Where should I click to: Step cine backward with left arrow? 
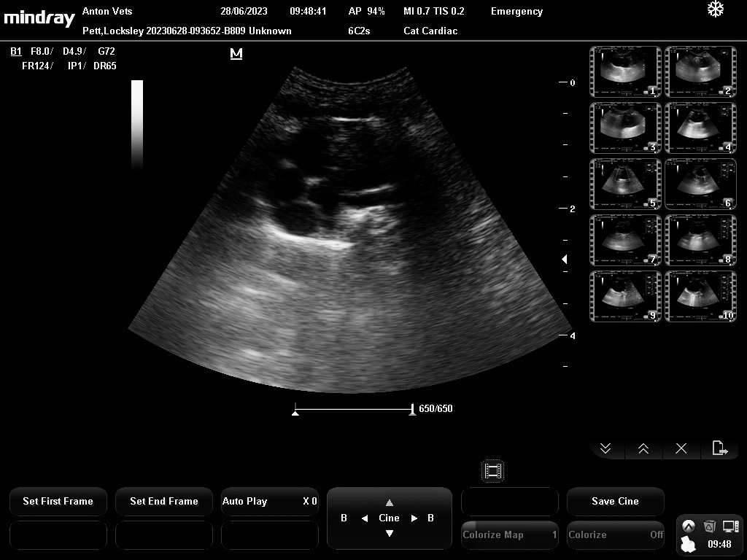[365, 518]
